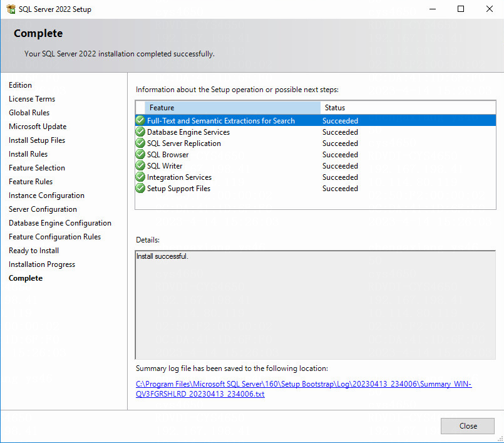Sort by the Status column header
The width and height of the screenshot is (504, 443).
(408, 107)
